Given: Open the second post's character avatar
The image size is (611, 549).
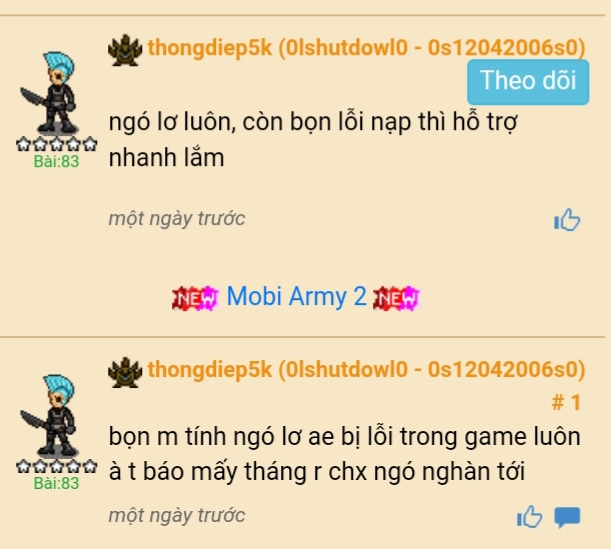Looking at the screenshot, I should [51, 415].
